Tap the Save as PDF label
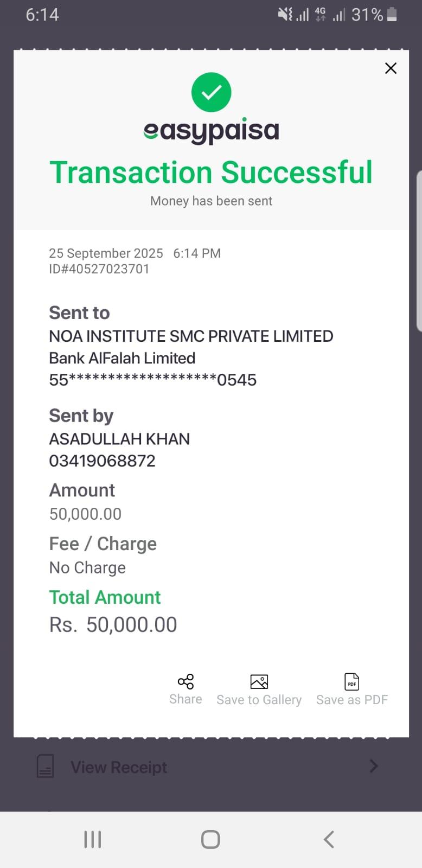The image size is (422, 868). (352, 700)
